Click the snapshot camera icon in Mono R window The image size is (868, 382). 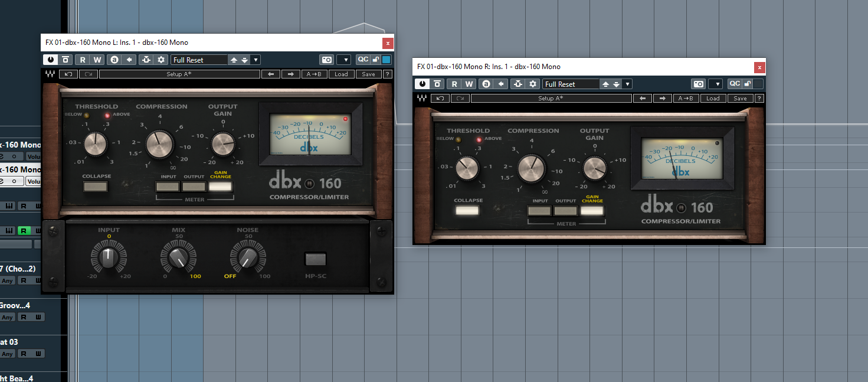(698, 84)
